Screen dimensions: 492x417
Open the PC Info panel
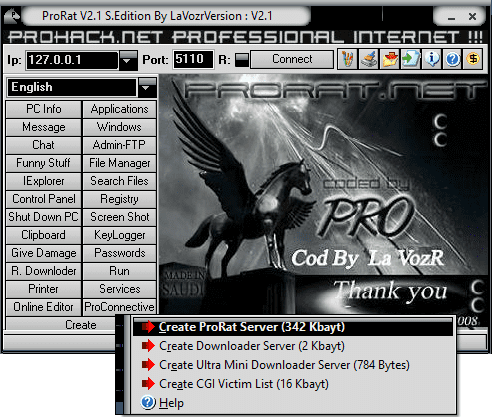click(x=44, y=109)
